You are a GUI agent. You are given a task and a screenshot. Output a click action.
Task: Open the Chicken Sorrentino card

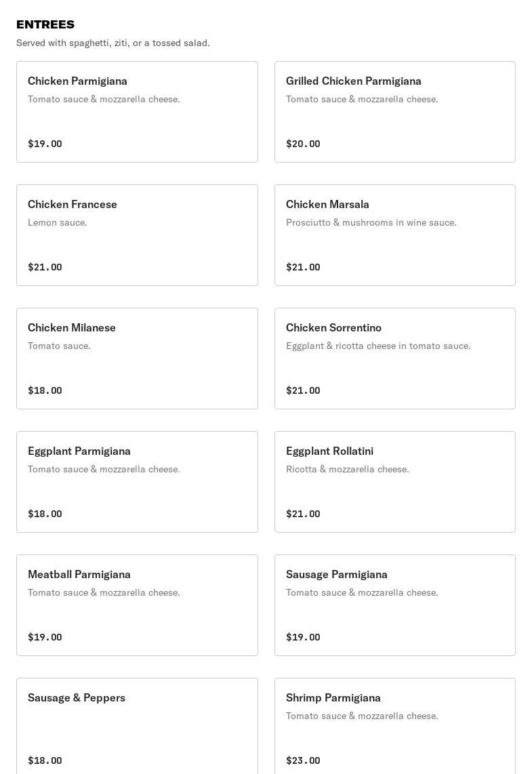[394, 359]
